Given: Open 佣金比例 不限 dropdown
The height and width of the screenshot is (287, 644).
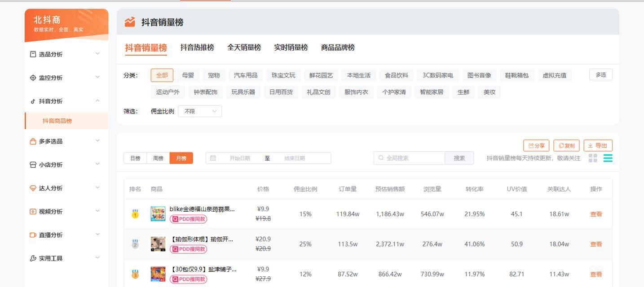Looking at the screenshot, I should click(x=200, y=111).
